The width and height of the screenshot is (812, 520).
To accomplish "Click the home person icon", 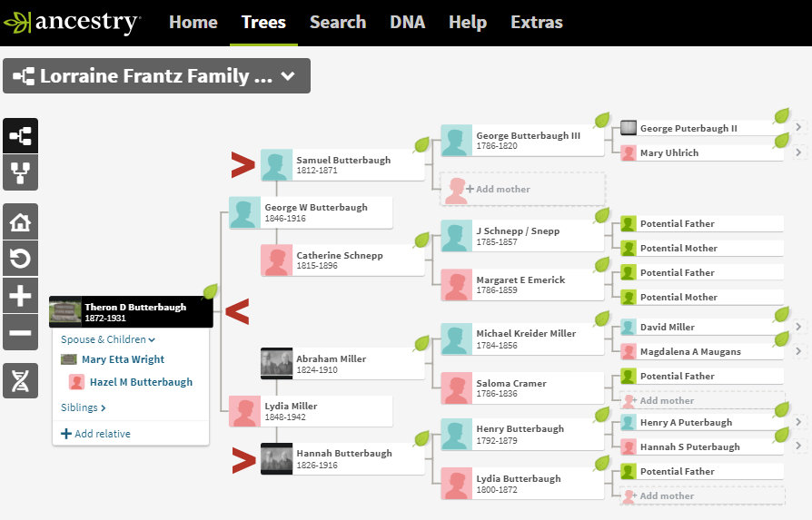I will (x=20, y=221).
